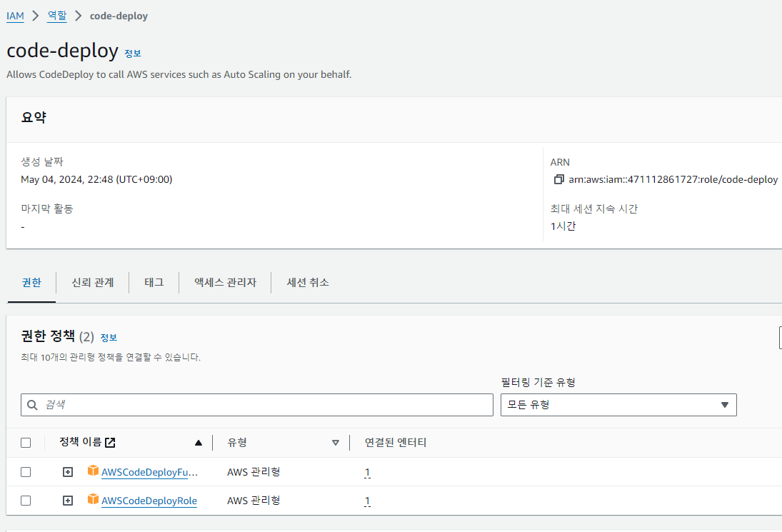Click the role description about Auto Scaling

click(x=179, y=75)
